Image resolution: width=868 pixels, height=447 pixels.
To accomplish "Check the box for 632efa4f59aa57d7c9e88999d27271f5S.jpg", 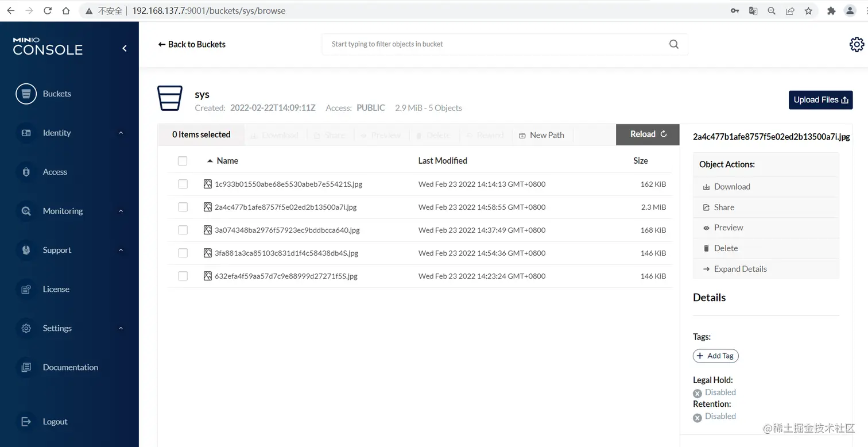I will click(183, 276).
